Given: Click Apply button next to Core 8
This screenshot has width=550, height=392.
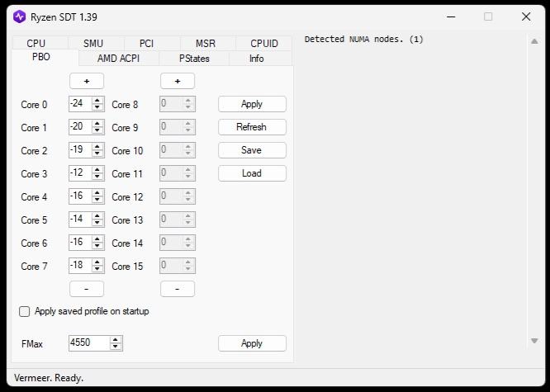Looking at the screenshot, I should [x=252, y=104].
